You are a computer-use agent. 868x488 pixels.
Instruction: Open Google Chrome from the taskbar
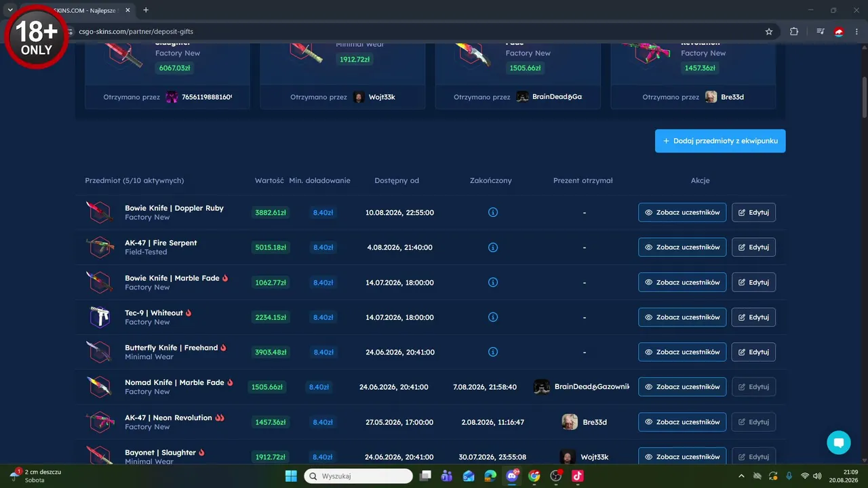[534, 476]
